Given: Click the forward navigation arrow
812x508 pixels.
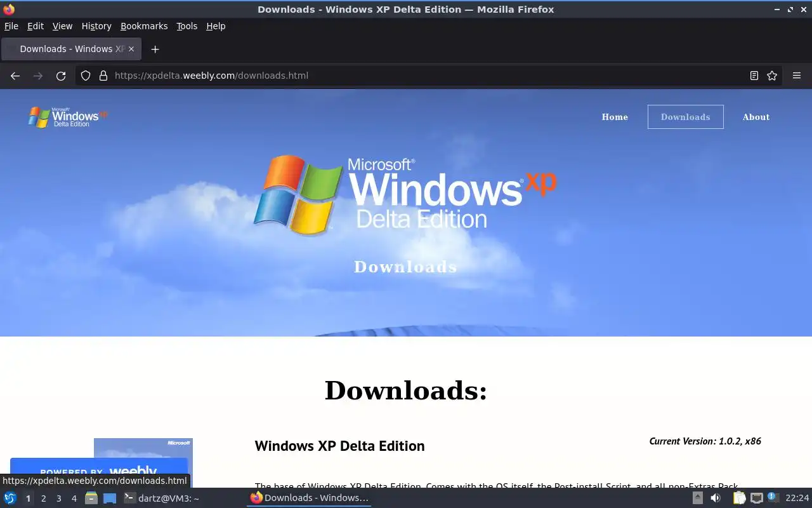Looking at the screenshot, I should tap(38, 76).
